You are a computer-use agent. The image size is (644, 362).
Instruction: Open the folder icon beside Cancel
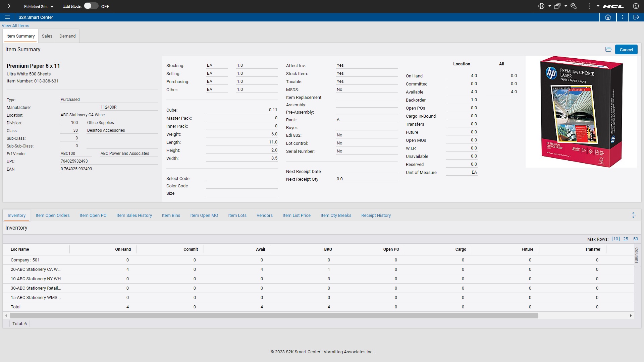[609, 49]
